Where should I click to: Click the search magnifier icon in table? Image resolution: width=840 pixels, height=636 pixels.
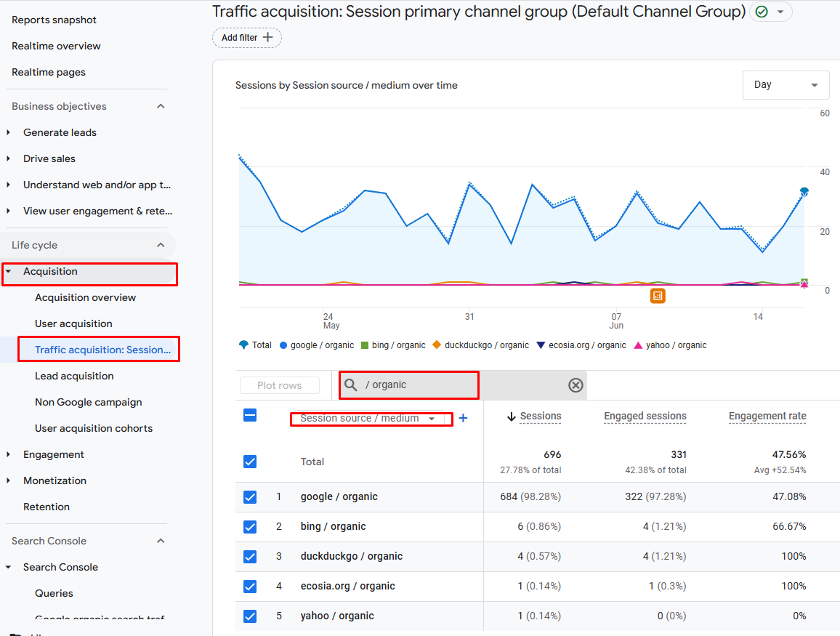click(x=351, y=385)
